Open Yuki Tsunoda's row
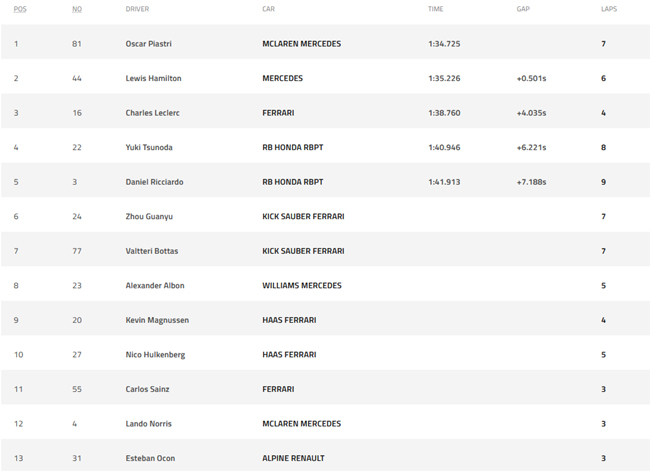 coord(149,148)
